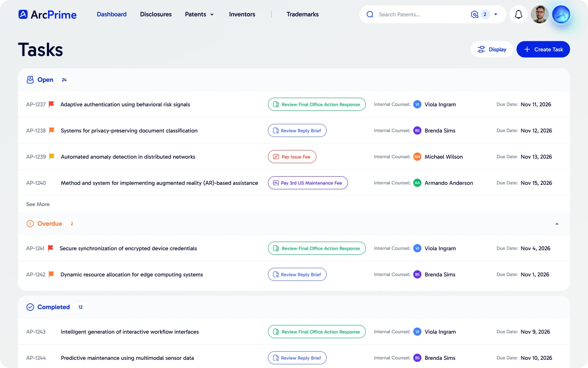Click the Overdue warning icon

pyautogui.click(x=30, y=224)
